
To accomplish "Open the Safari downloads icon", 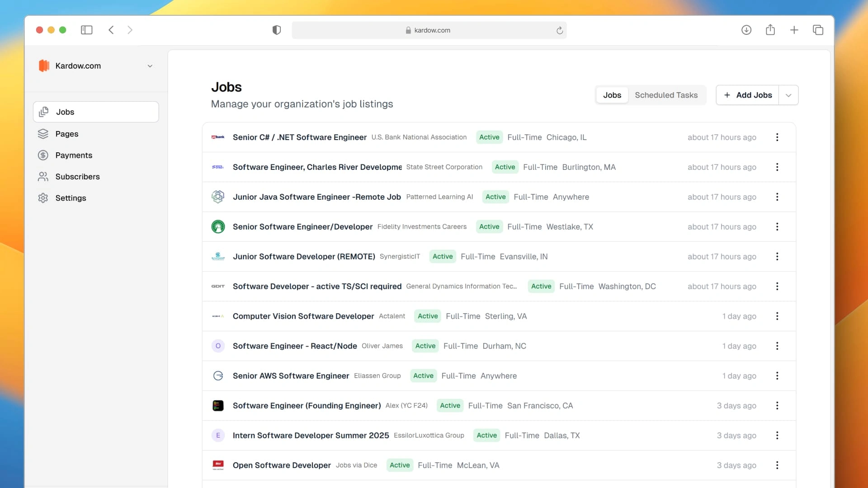I will coord(746,30).
